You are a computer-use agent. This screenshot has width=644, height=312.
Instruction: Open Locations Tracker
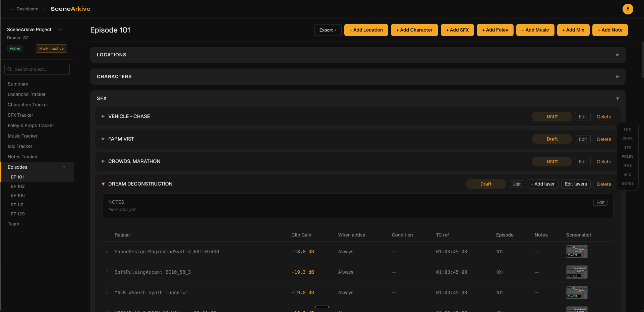(x=26, y=94)
